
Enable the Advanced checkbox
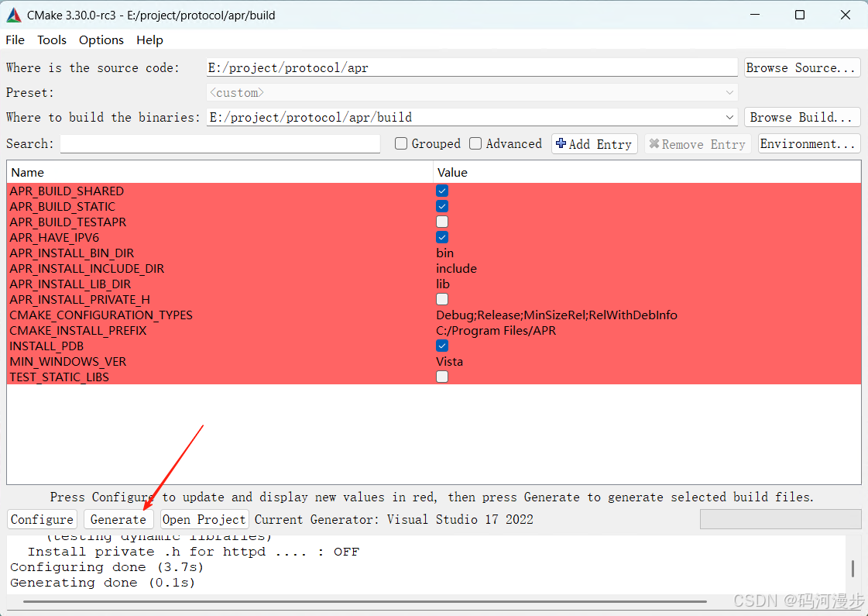click(x=475, y=143)
